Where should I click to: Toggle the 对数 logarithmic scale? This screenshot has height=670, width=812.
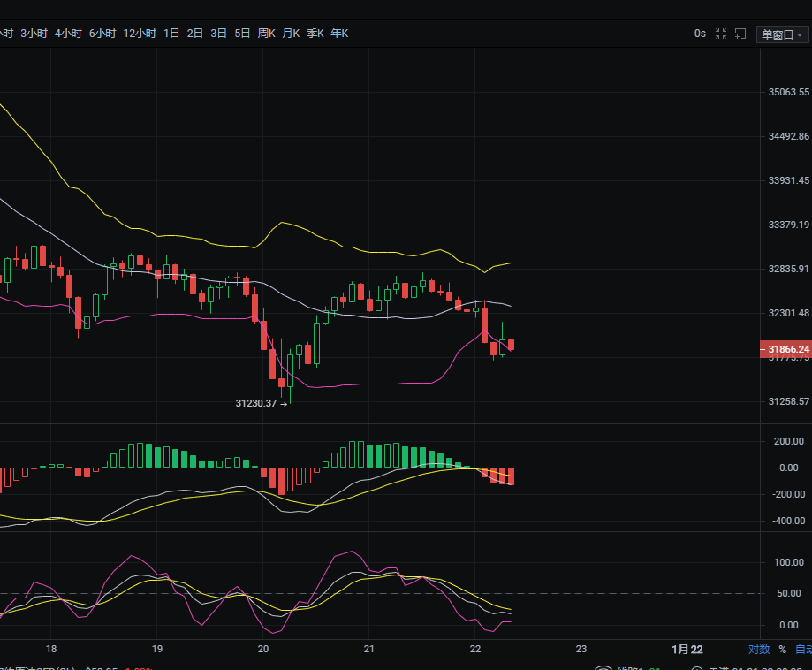coord(759,650)
